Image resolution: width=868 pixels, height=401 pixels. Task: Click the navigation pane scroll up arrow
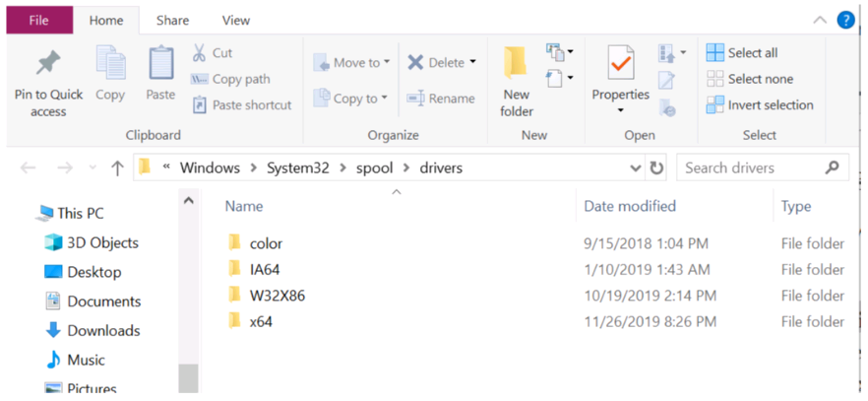188,201
